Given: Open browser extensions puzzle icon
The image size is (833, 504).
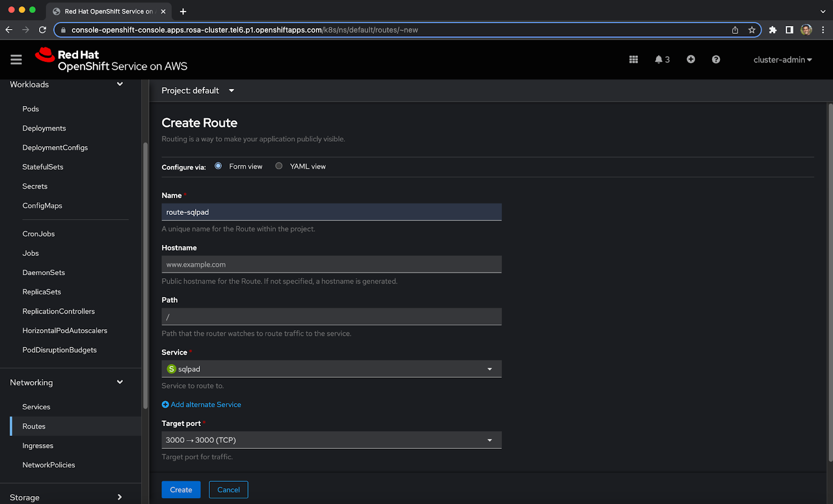Looking at the screenshot, I should [773, 30].
